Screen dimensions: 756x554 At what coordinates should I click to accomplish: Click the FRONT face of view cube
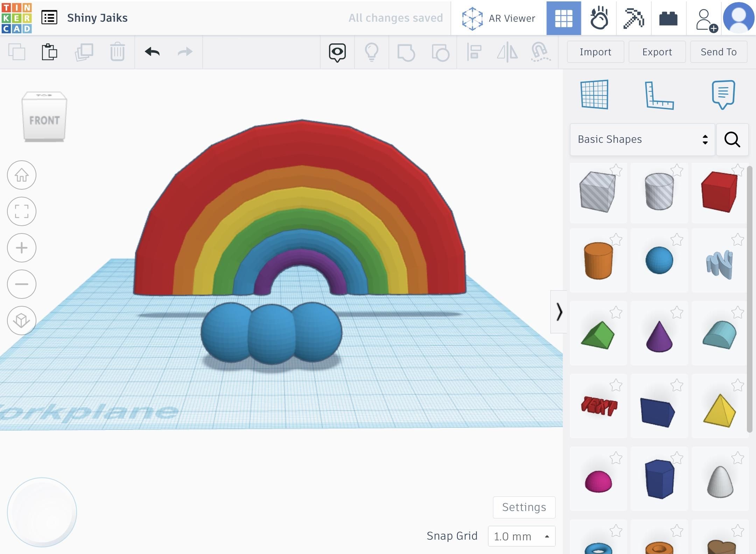click(x=44, y=121)
